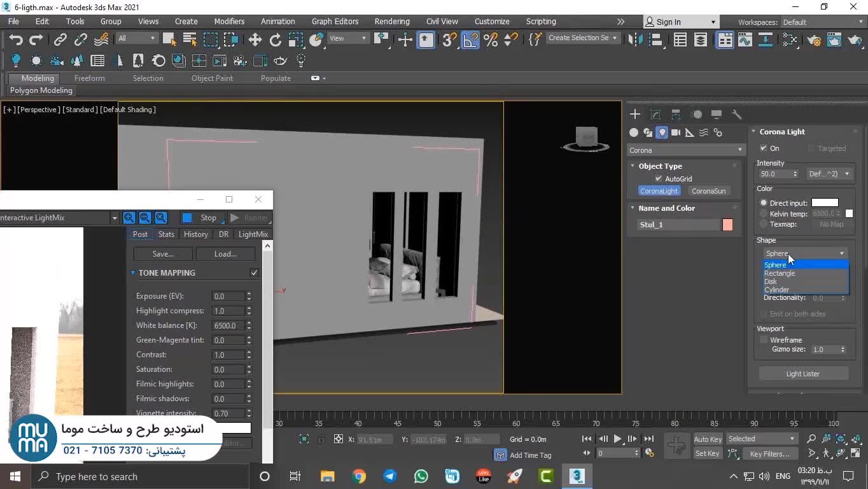Viewport: 868px width, 489px height.
Task: Open the Corona light category dropdown
Action: pyautogui.click(x=685, y=150)
